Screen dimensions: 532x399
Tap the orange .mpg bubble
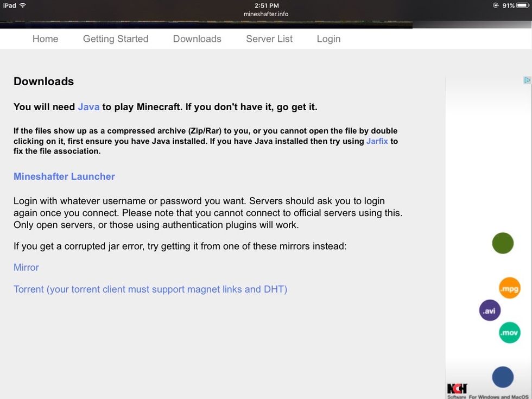pos(509,288)
